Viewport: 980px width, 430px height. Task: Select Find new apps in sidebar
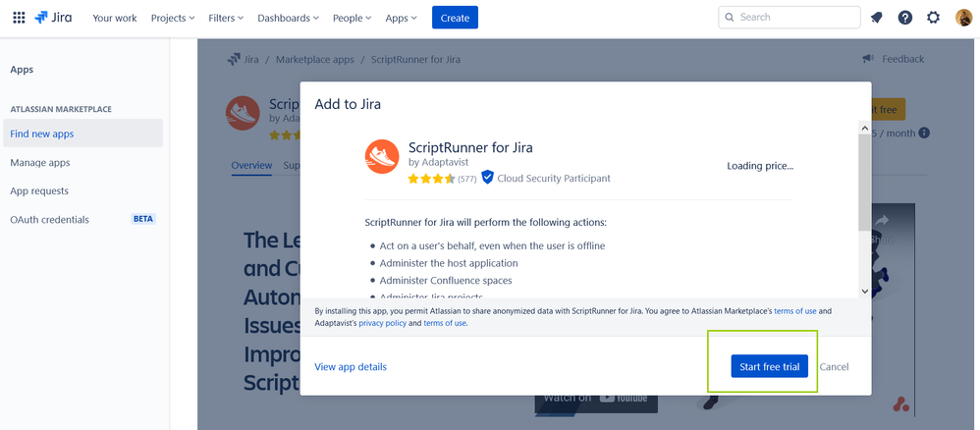tap(82, 134)
